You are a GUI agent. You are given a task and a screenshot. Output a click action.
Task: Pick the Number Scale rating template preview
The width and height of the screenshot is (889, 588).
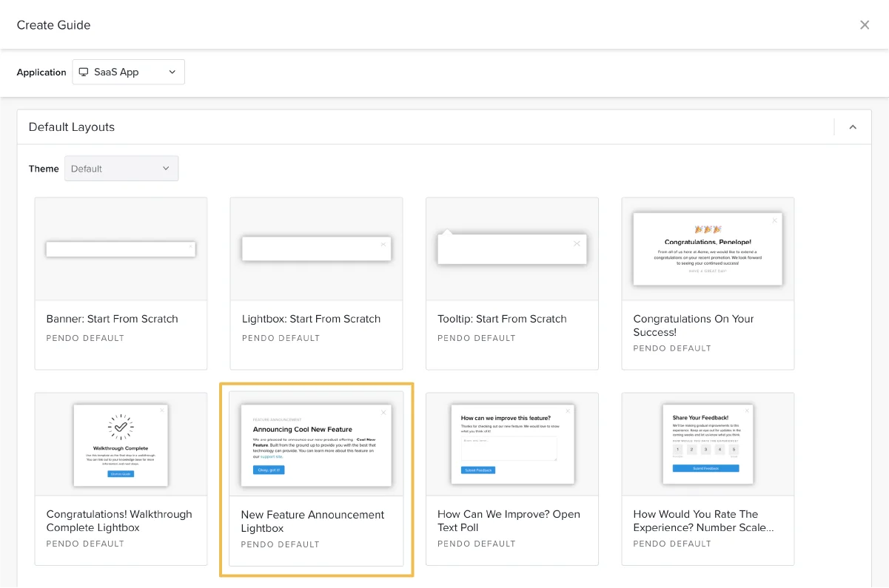coord(708,445)
